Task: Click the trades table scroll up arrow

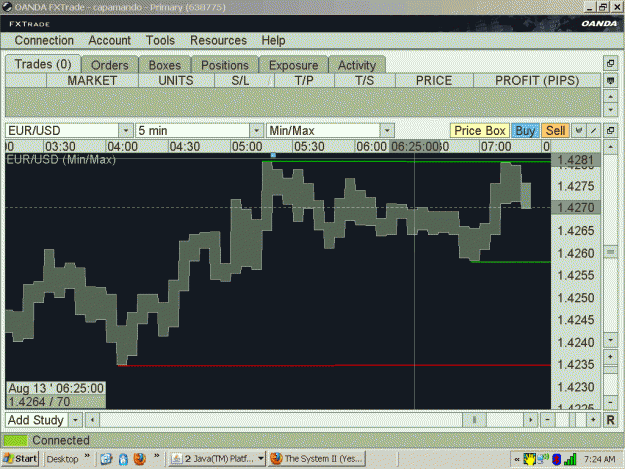Action: coord(610,96)
